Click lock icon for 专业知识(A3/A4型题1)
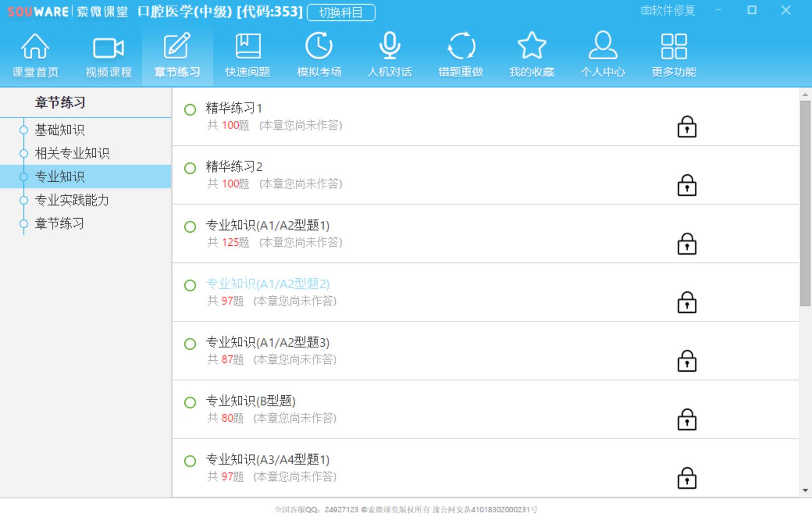Image resolution: width=812 pixels, height=517 pixels. (687, 478)
